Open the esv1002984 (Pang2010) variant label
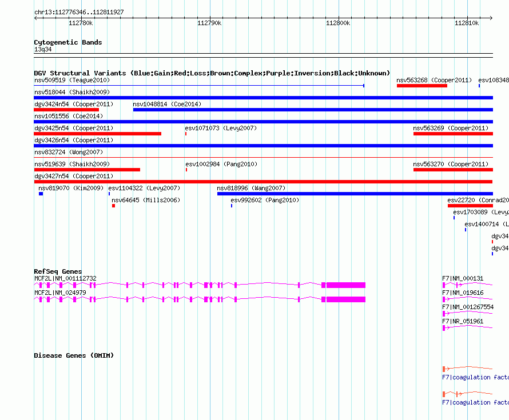This screenshot has width=509, height=420. point(221,164)
